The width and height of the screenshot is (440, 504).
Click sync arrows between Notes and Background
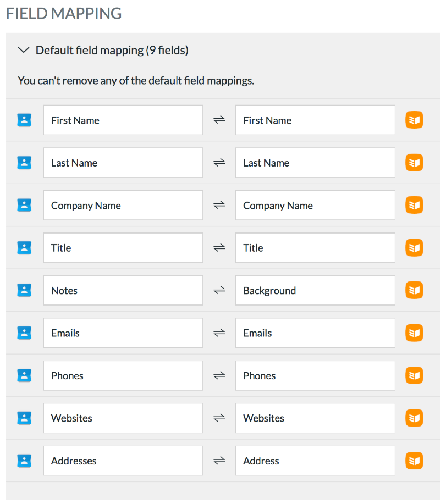pyautogui.click(x=219, y=290)
